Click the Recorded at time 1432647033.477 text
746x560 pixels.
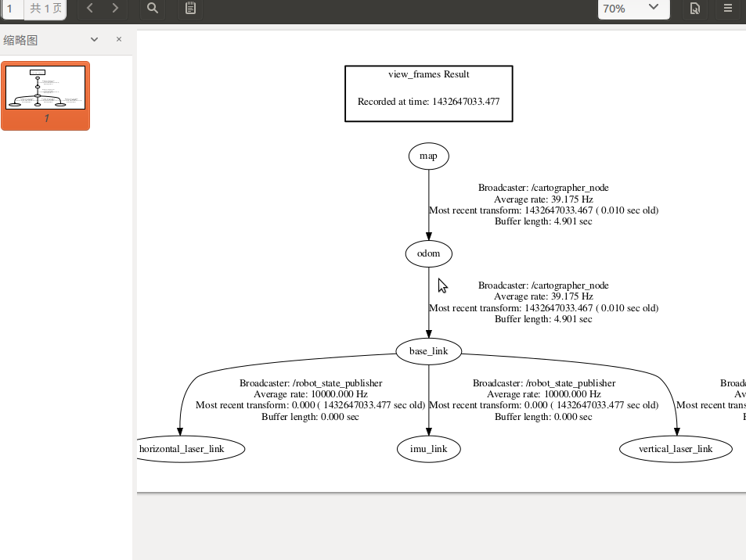tap(429, 101)
